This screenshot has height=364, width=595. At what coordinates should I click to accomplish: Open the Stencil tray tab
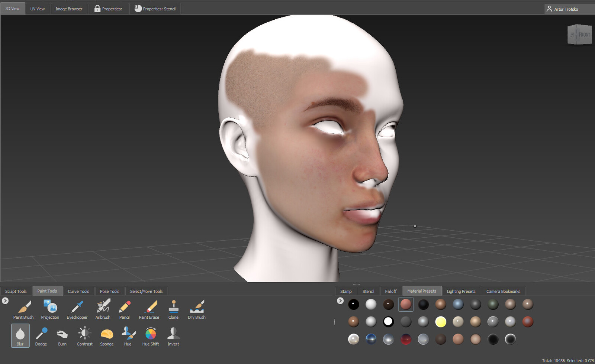(x=369, y=291)
